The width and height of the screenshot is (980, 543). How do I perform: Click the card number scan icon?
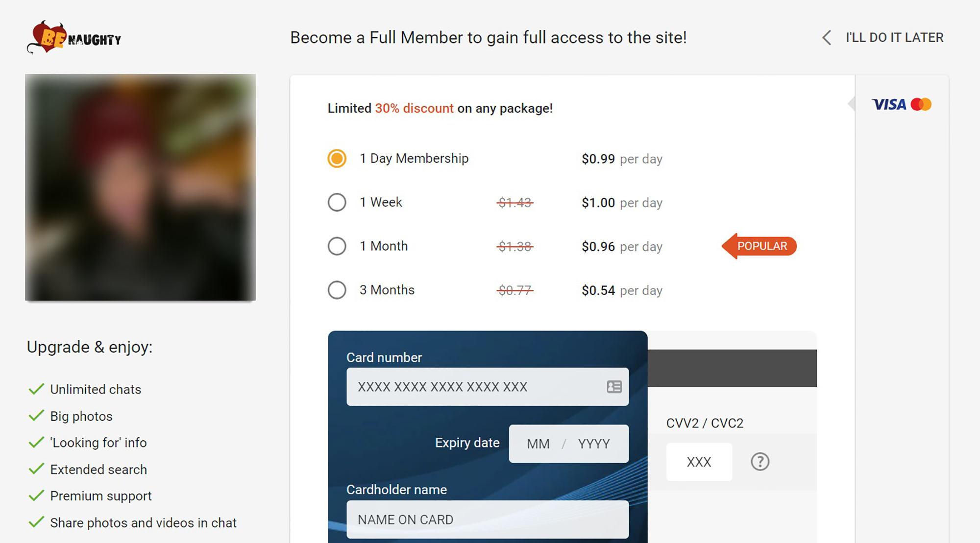pyautogui.click(x=613, y=386)
